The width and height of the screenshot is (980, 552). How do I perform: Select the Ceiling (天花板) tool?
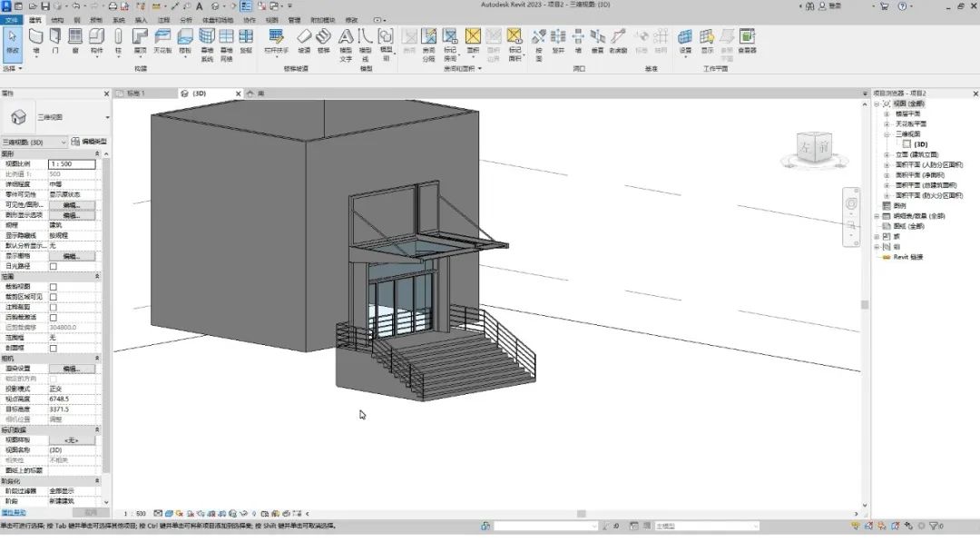tap(162, 41)
